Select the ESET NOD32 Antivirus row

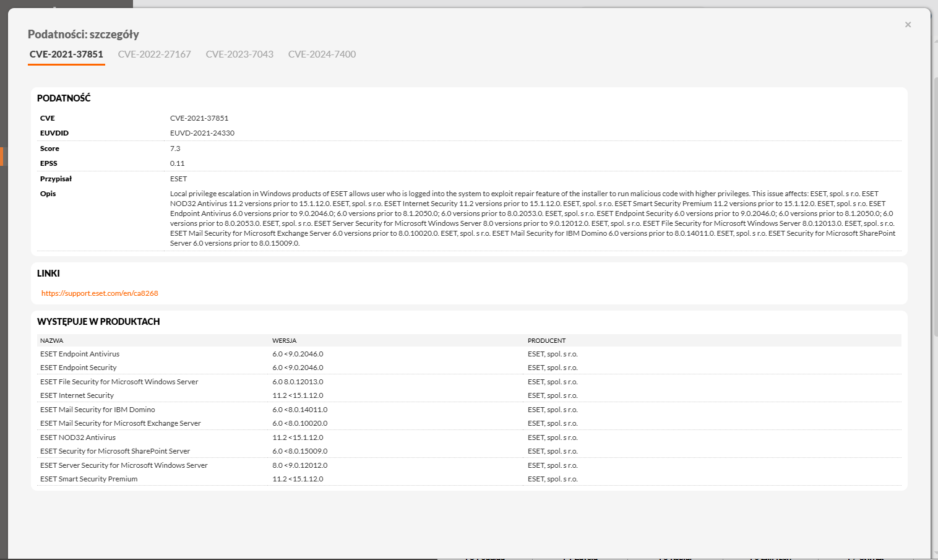[x=469, y=437]
